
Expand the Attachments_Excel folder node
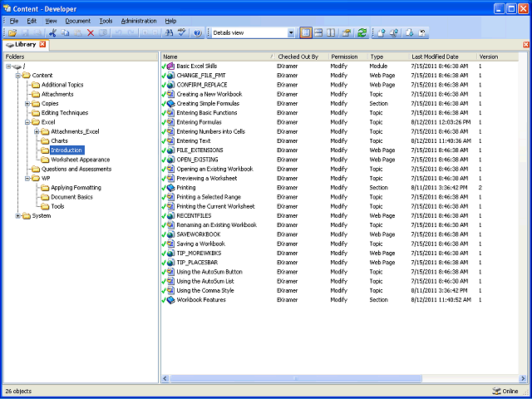[37, 131]
